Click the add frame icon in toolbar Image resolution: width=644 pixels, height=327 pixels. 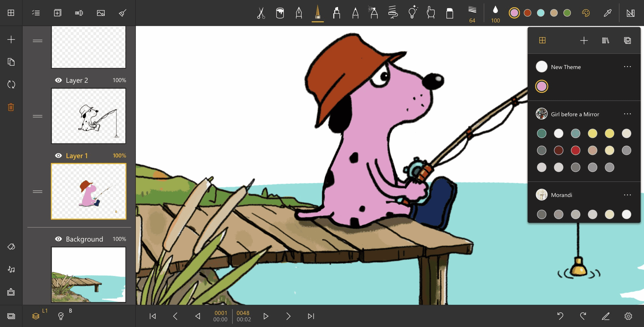point(58,13)
